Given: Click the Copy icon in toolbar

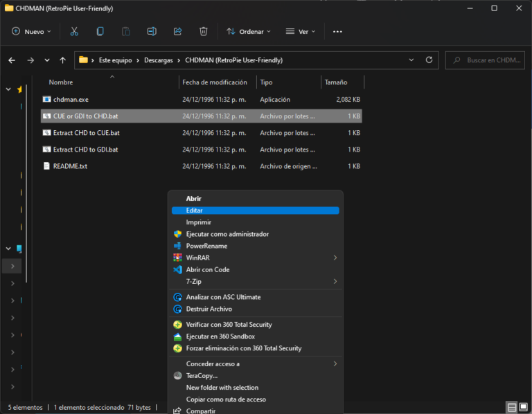Looking at the screenshot, I should (x=100, y=31).
